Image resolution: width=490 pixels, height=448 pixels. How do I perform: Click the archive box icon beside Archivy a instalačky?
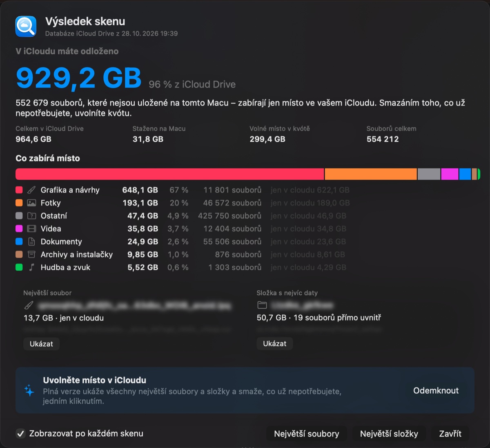tap(31, 254)
